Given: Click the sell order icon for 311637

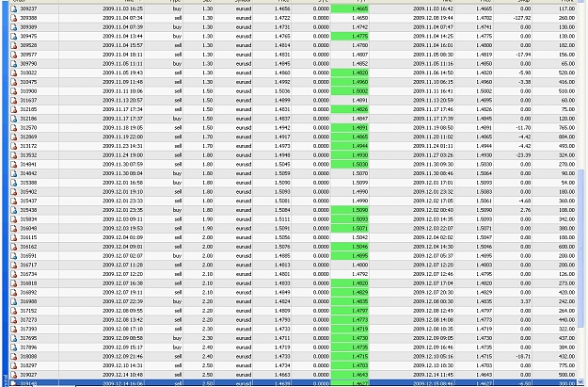Looking at the screenshot, I should click(x=13, y=100).
